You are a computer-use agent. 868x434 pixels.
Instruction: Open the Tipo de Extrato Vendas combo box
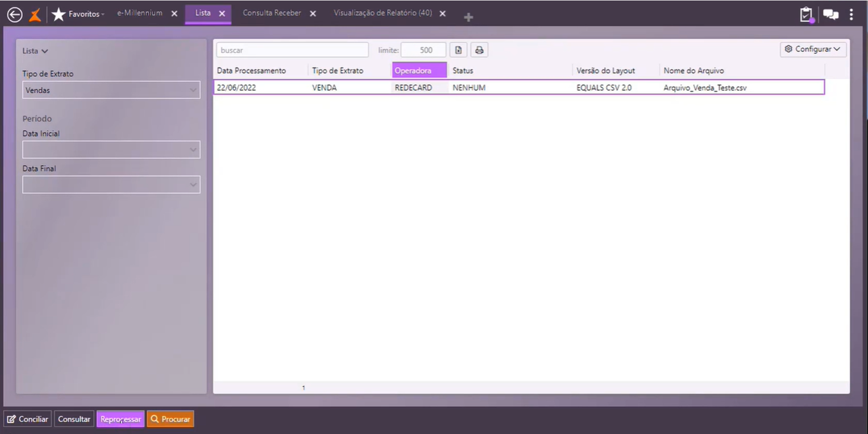point(111,90)
